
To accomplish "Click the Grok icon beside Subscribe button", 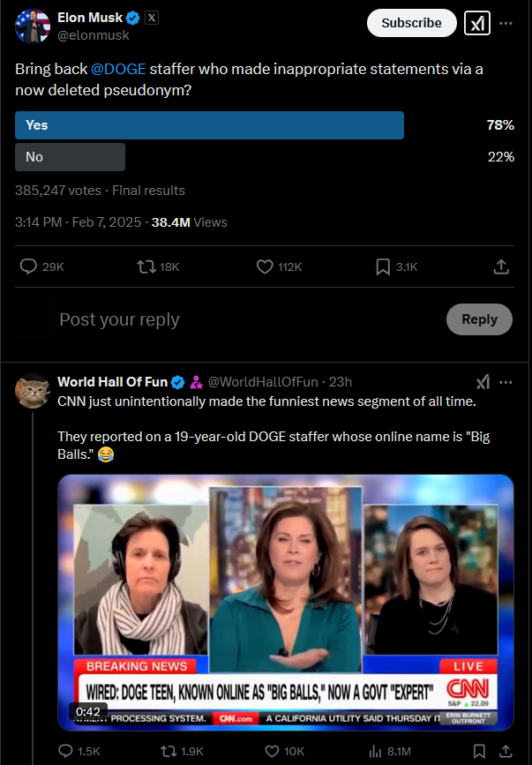I will pyautogui.click(x=477, y=23).
